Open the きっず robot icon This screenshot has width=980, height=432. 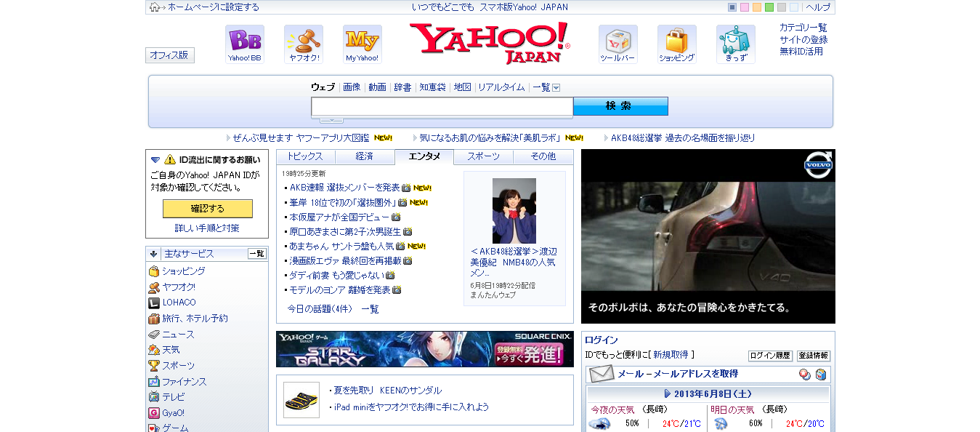click(x=736, y=44)
